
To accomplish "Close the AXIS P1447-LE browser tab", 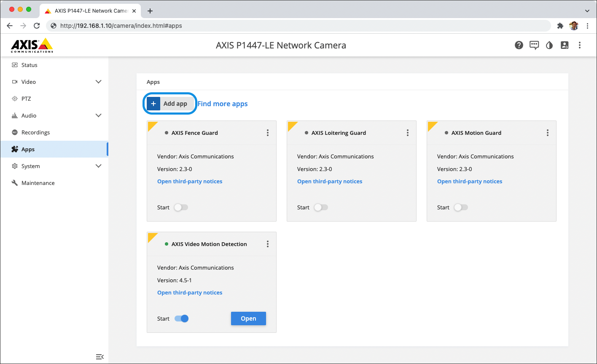I will pos(134,11).
